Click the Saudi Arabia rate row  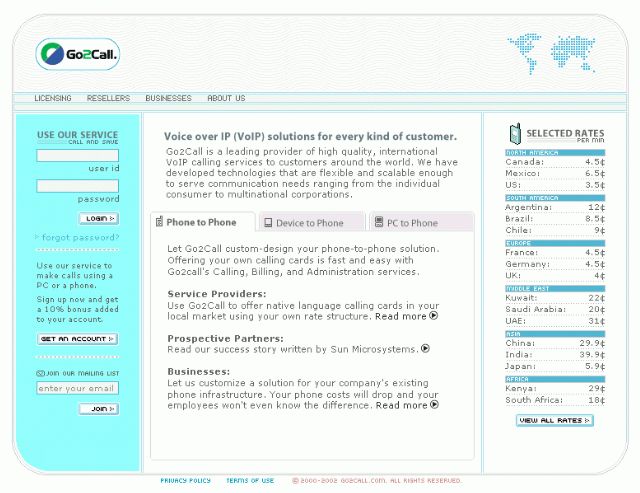555,309
